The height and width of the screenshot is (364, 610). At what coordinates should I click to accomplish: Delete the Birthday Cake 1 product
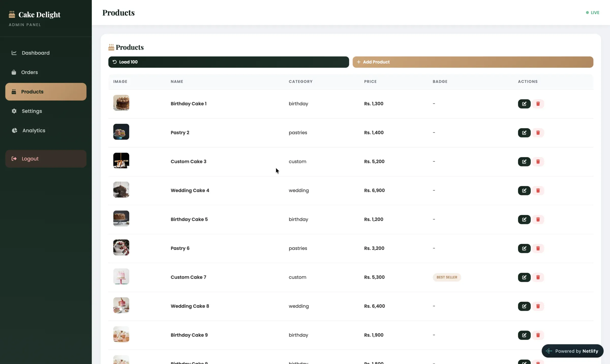pyautogui.click(x=538, y=104)
